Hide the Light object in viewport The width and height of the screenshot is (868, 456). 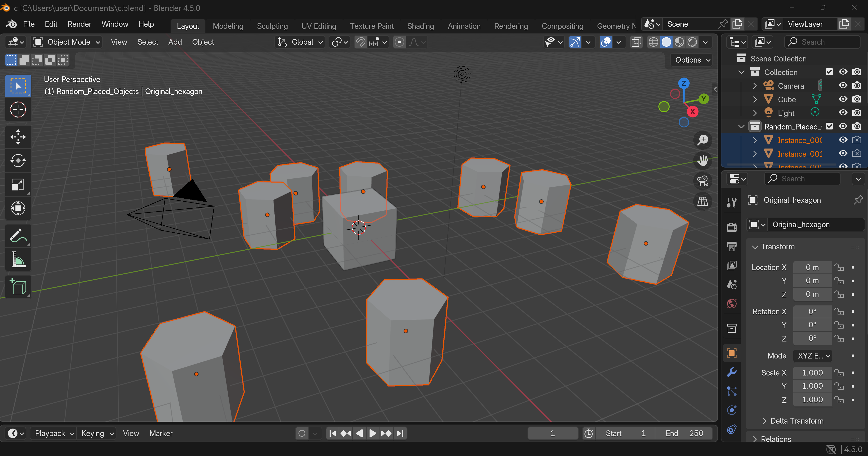tap(843, 113)
